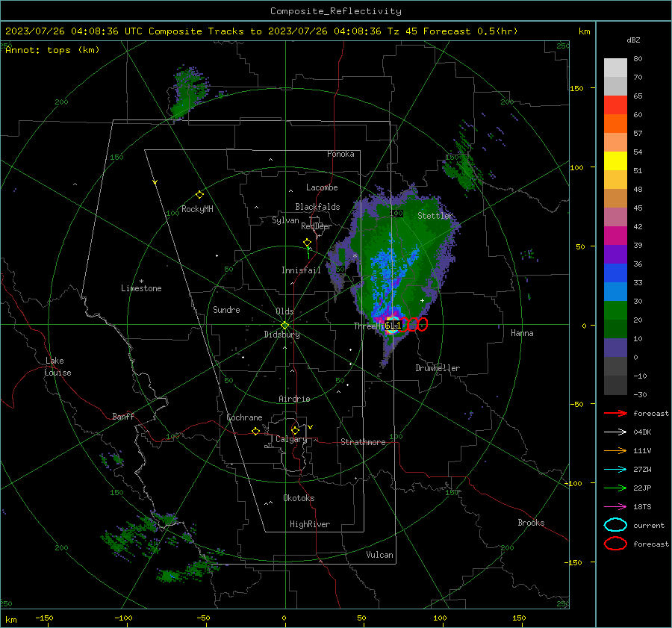The image size is (672, 628).
Task: Click the Brooks town label
Action: pos(531,523)
